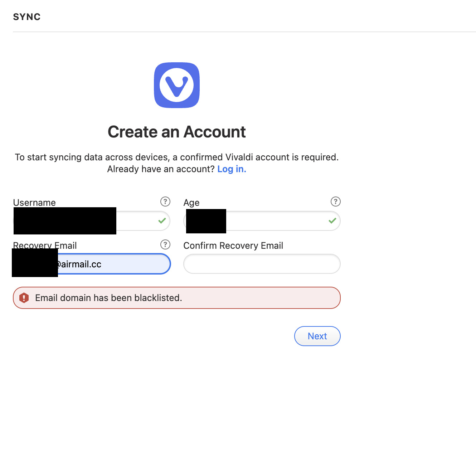This screenshot has height=451, width=476.
Task: Click the Age label text
Action: (191, 203)
